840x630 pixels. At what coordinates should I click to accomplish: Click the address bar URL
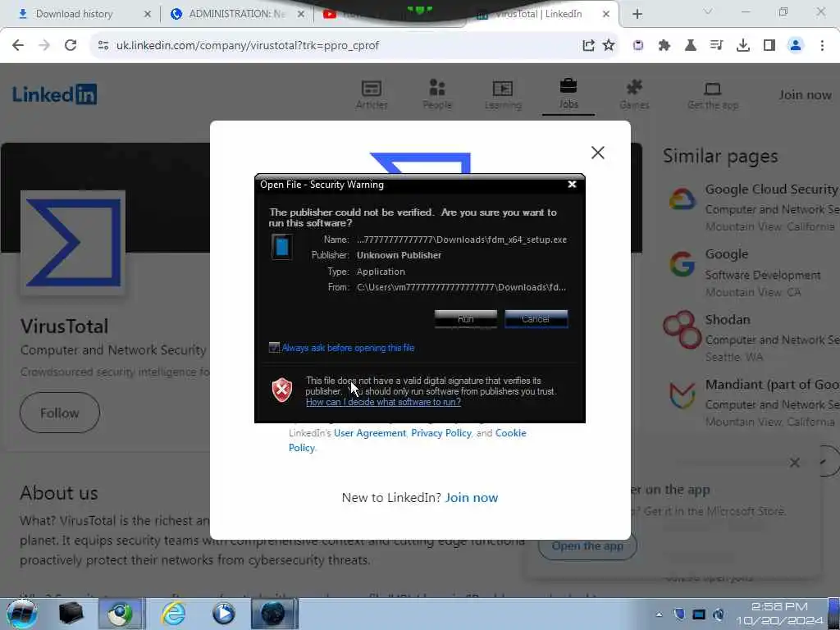(x=248, y=46)
